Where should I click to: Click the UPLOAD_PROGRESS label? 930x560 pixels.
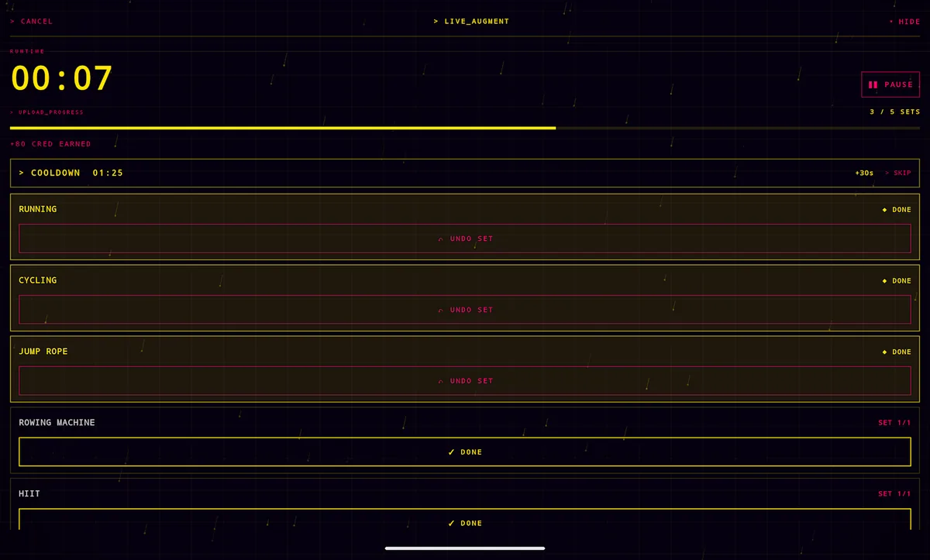(x=47, y=112)
